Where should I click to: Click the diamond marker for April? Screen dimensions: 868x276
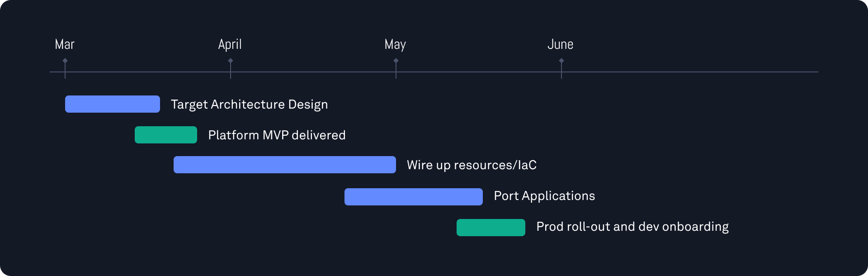(231, 61)
